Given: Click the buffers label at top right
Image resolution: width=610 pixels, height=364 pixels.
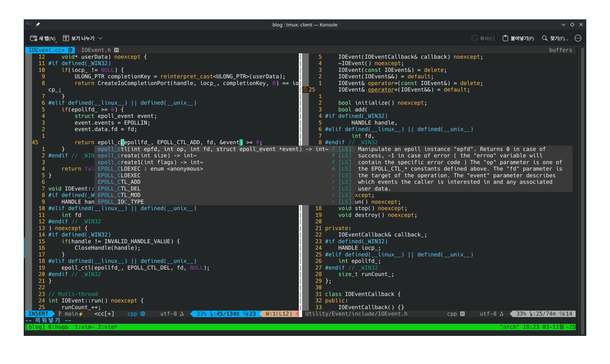Looking at the screenshot, I should tap(560, 50).
